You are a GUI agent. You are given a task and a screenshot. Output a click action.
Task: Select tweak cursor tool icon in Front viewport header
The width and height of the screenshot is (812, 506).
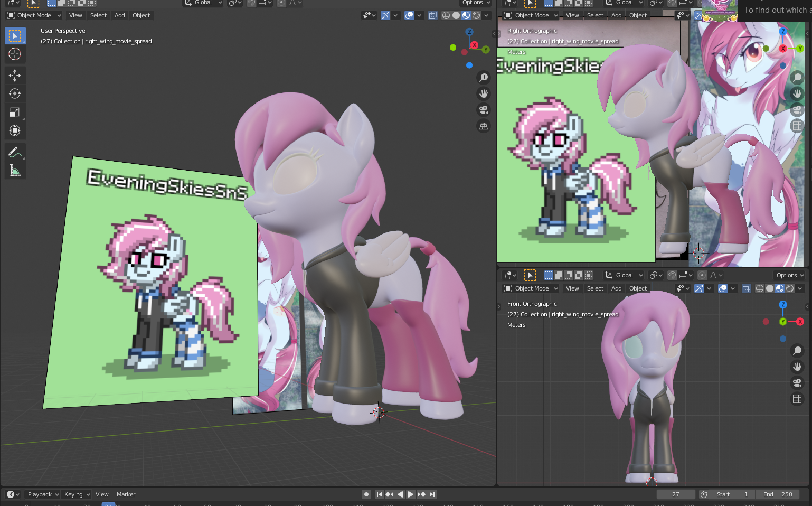[x=530, y=275]
